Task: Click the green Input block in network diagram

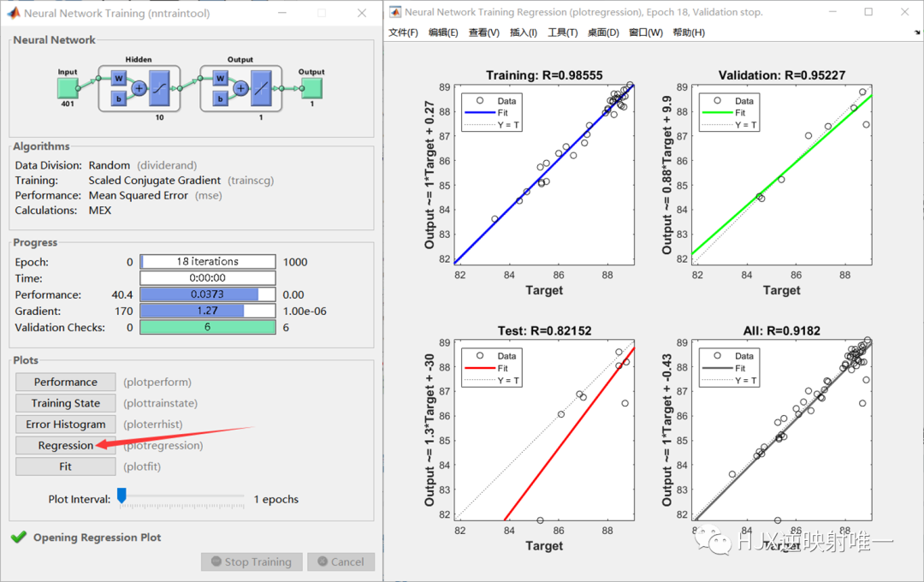Action: pyautogui.click(x=68, y=88)
